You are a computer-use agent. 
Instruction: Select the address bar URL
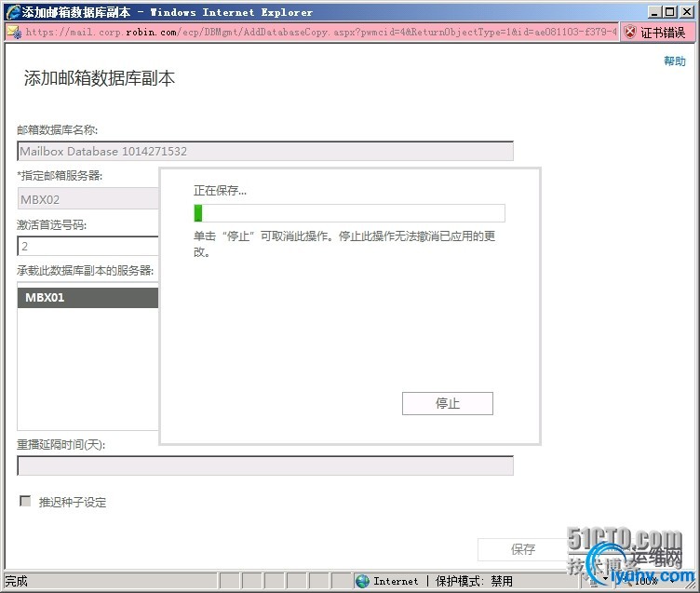click(321, 33)
